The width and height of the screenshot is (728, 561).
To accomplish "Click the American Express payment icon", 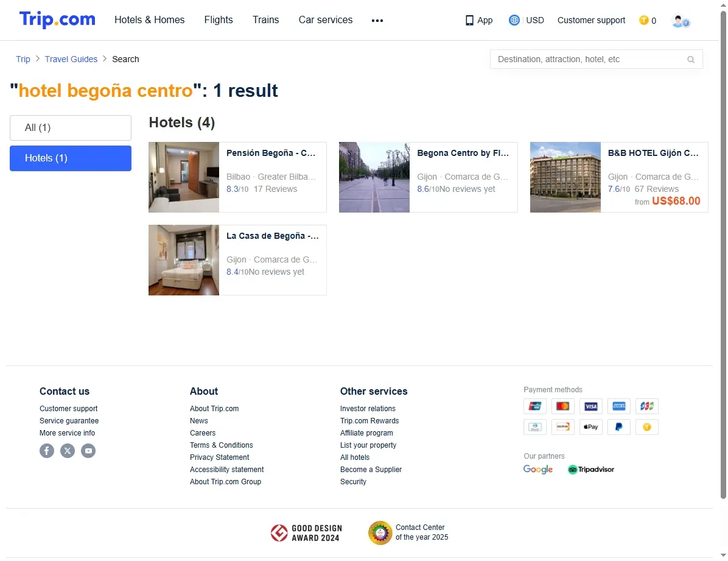I will point(619,406).
